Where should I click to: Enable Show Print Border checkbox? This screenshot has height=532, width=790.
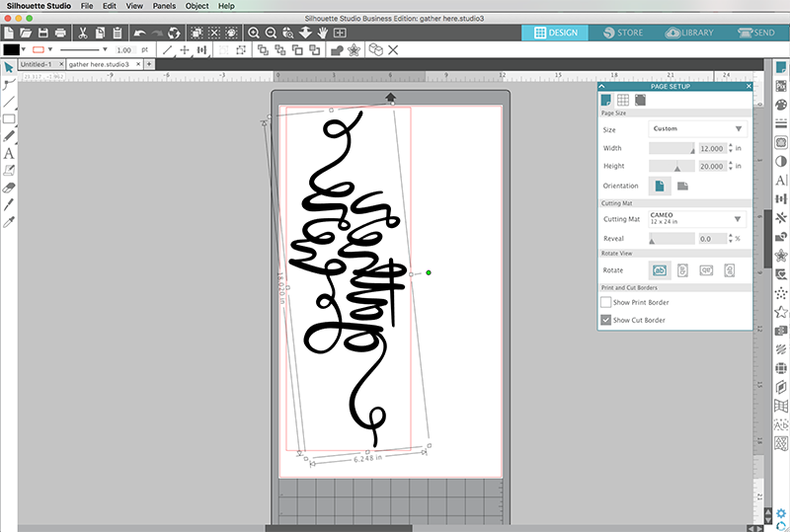pyautogui.click(x=605, y=302)
